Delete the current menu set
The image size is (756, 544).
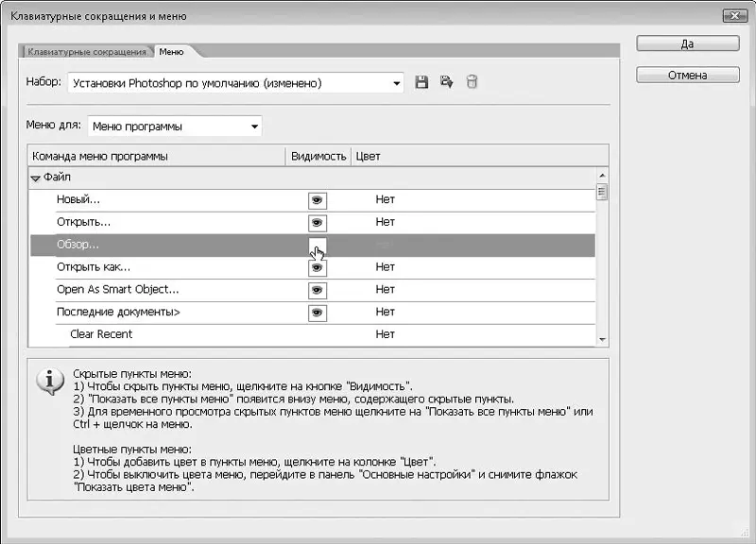tap(472, 82)
